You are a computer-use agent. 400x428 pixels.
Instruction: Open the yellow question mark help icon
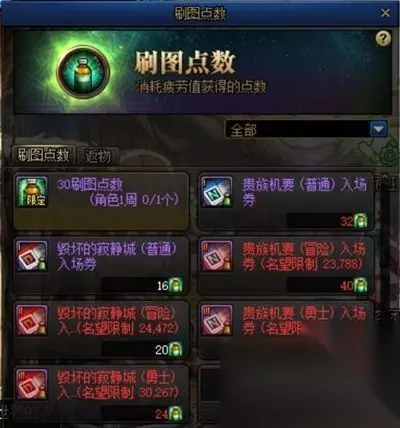point(383,39)
